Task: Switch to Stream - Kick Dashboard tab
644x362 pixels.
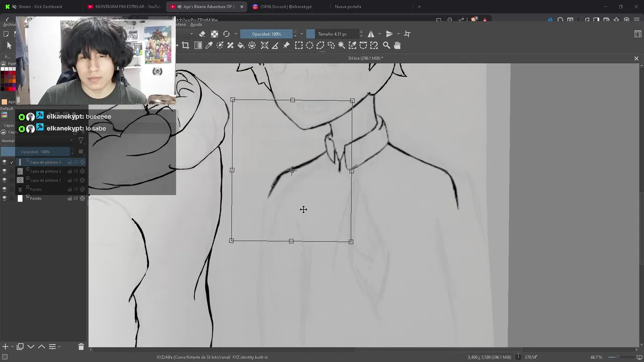Action: coord(40,7)
